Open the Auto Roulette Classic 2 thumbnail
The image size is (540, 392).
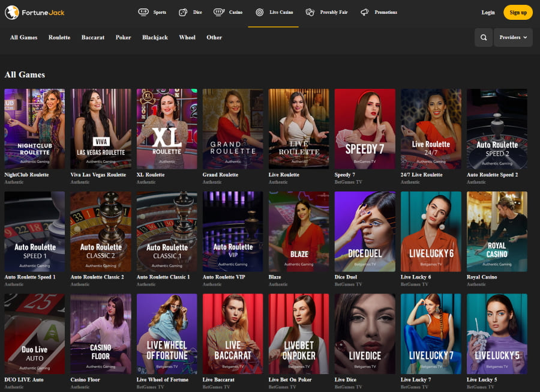click(x=101, y=232)
